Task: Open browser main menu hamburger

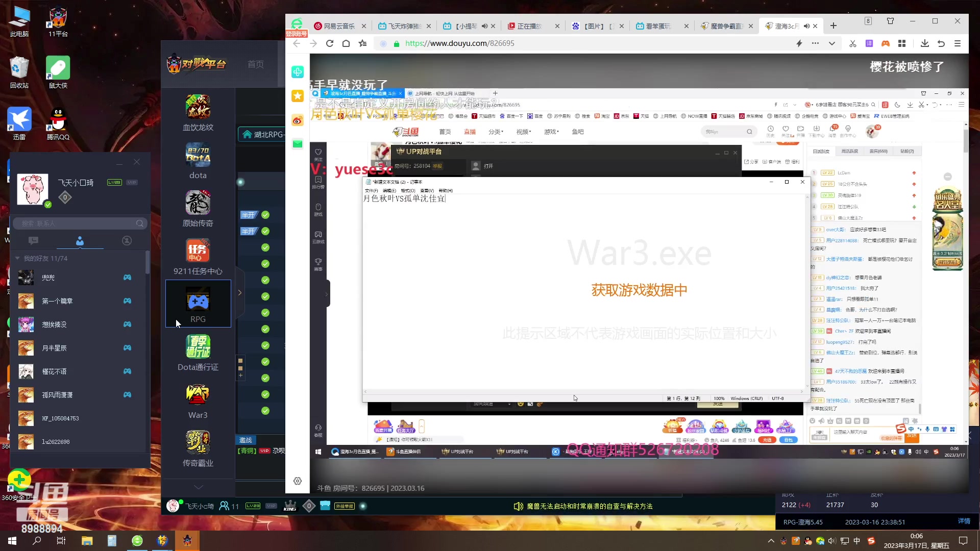Action: tap(958, 43)
